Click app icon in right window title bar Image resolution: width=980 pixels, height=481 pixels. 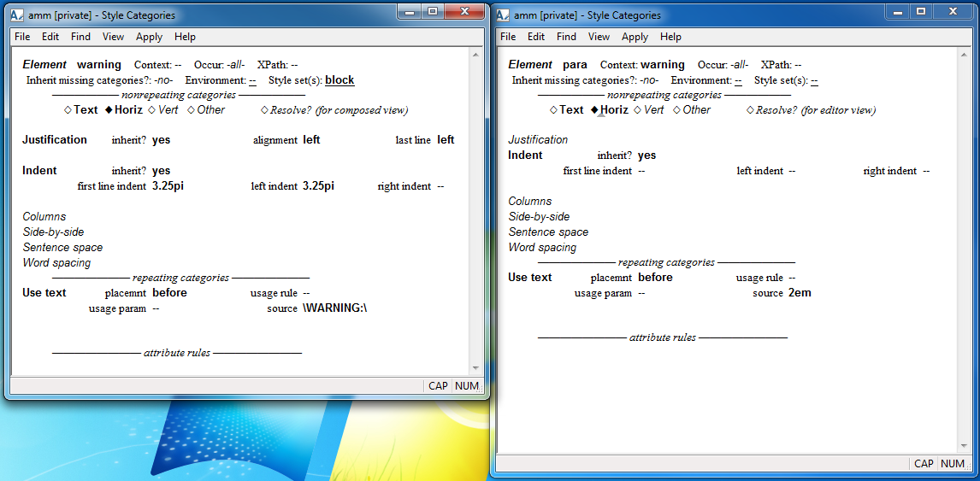504,15
